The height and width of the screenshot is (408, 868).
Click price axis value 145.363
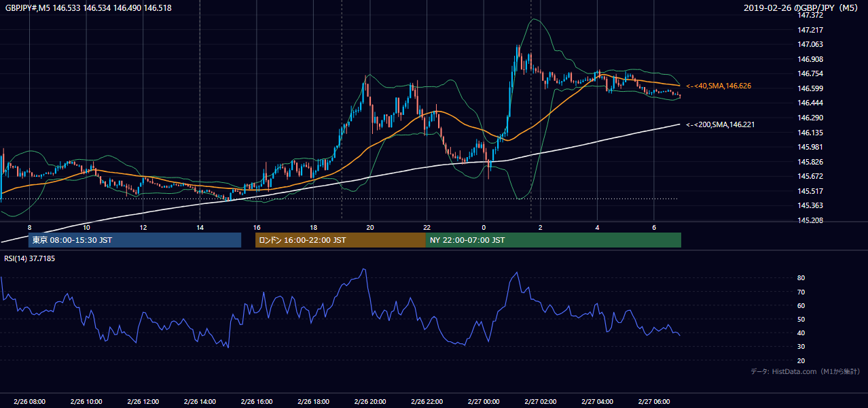pyautogui.click(x=810, y=205)
